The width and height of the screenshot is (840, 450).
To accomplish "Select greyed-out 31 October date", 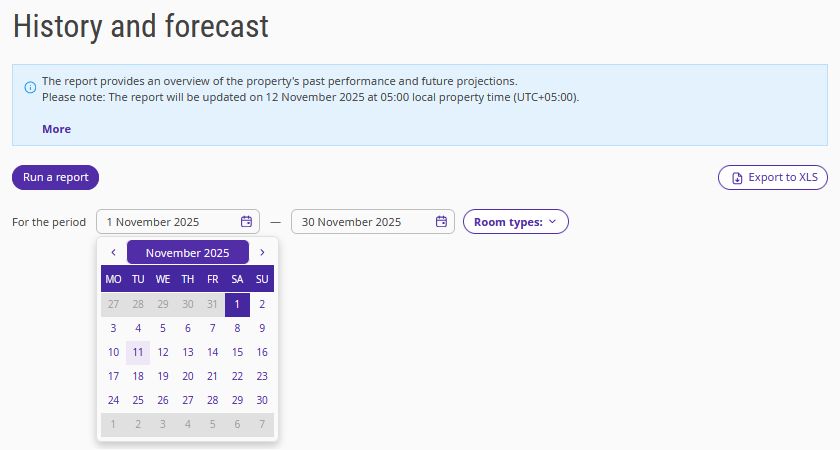I will pos(212,305).
